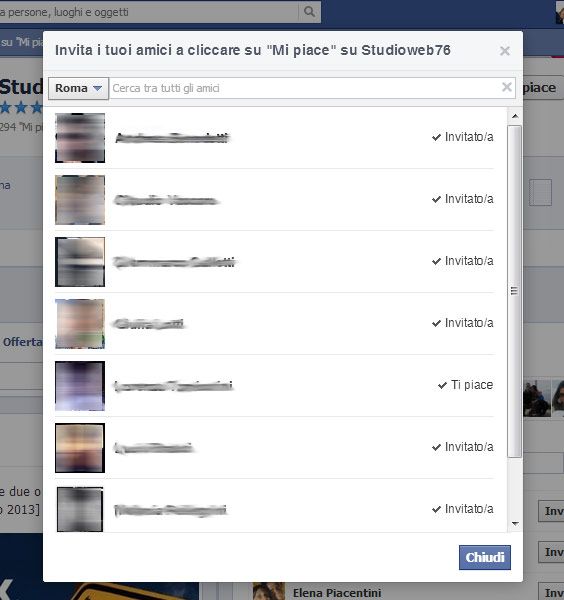Open the Offerta tab on the page
Viewport: 564px width, 600px height.
tap(22, 342)
